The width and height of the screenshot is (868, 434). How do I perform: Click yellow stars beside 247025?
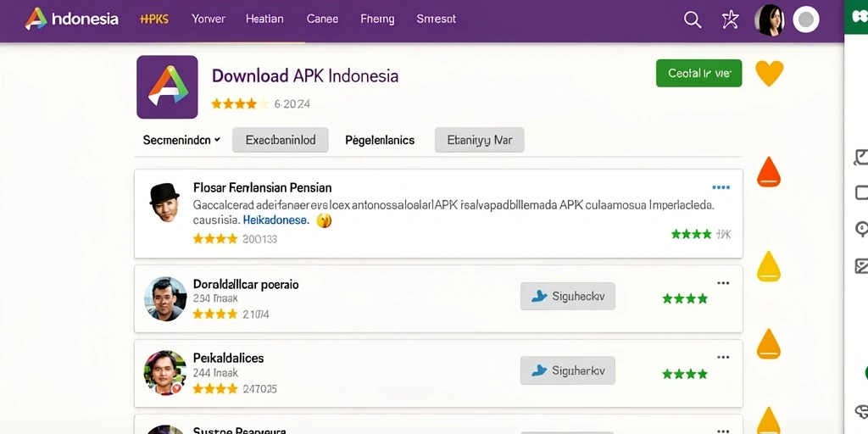[215, 388]
